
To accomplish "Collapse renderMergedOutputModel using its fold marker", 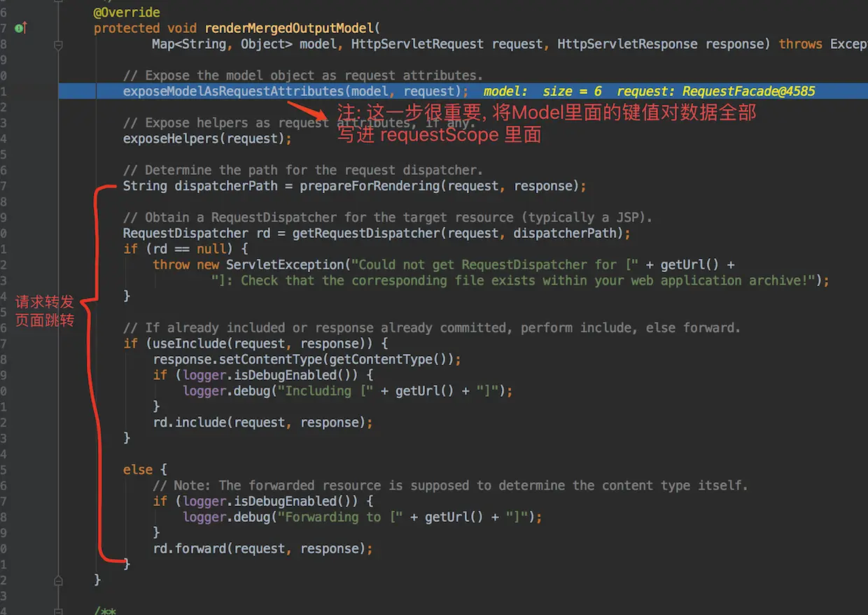I will coord(59,44).
